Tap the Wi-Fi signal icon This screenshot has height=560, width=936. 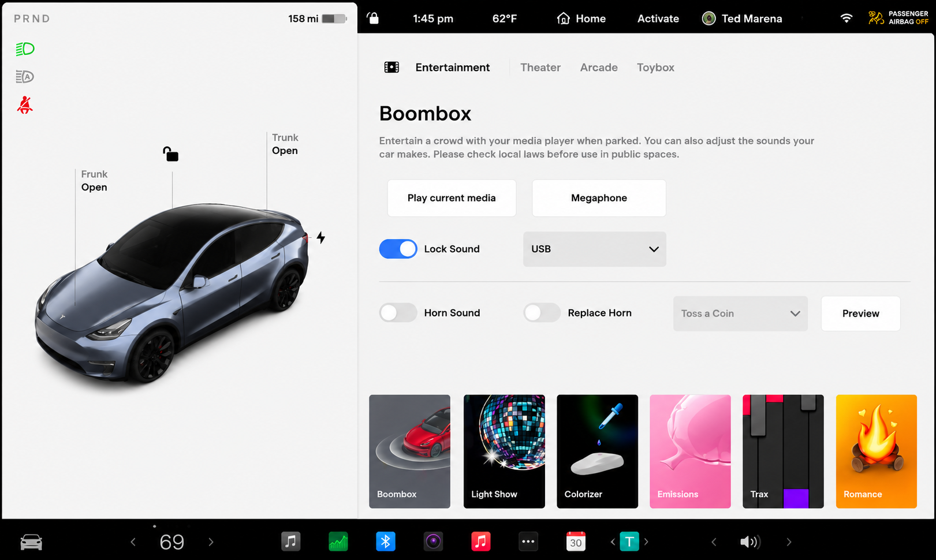846,18
